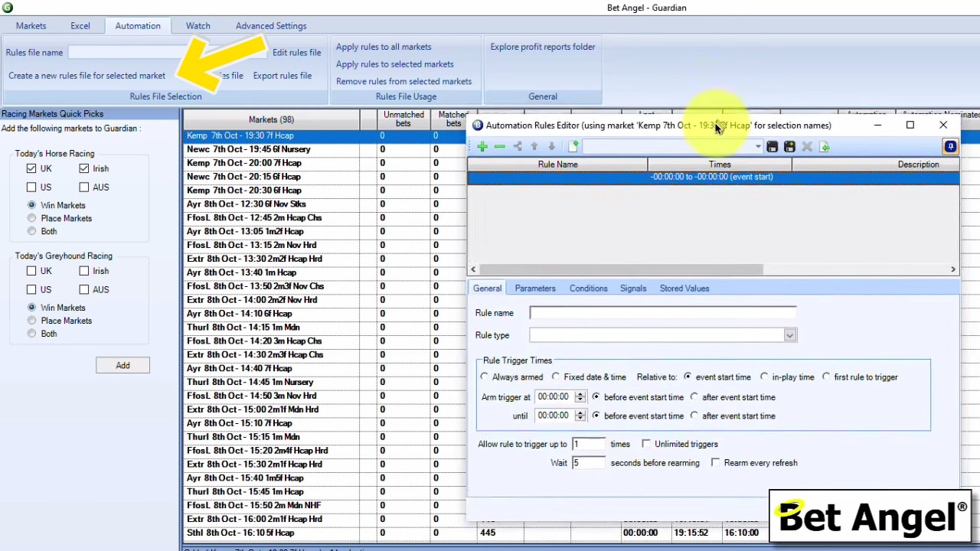This screenshot has height=551, width=980.
Task: Click the Wait seconds before rearming field
Action: (x=588, y=463)
